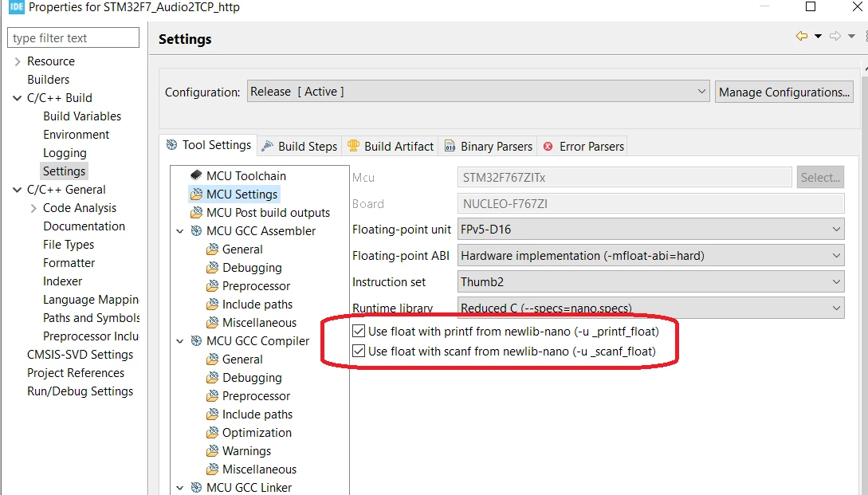Screen dimensions: 868x495
Task: Collapse the MCU GCC Compiler tree node
Action: [x=180, y=341]
